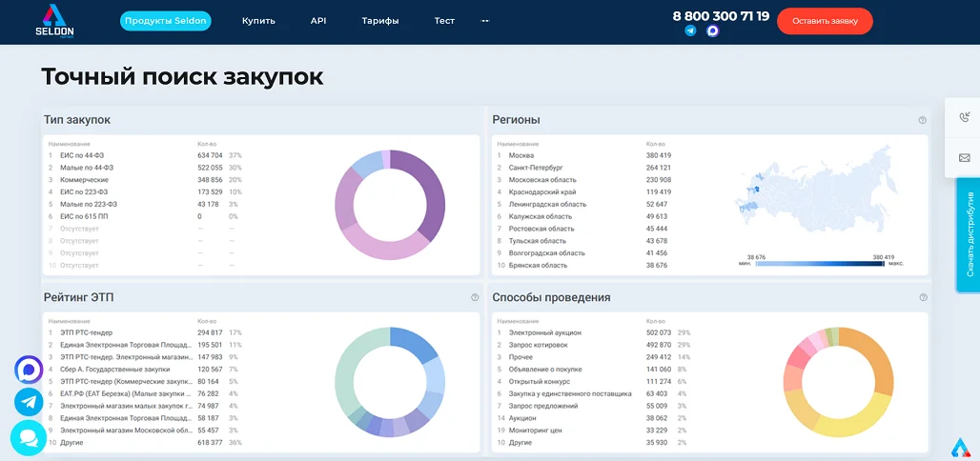Open the API menu item
The width and height of the screenshot is (980, 461).
[x=318, y=21]
